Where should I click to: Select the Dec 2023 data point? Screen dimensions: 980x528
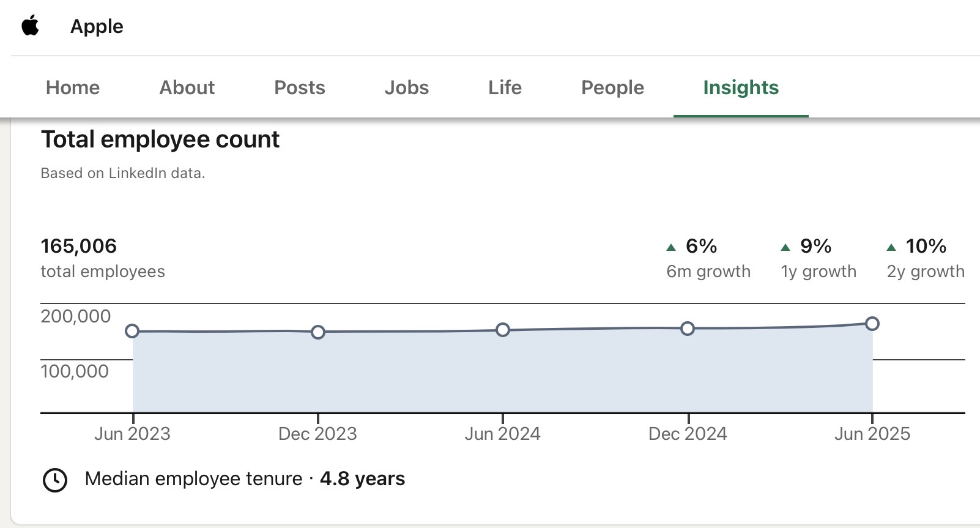318,332
